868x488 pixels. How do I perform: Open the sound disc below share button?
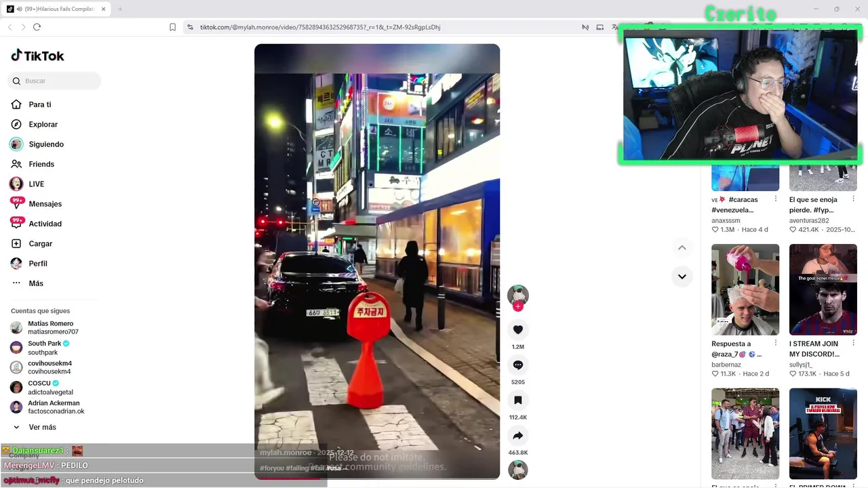(518, 470)
